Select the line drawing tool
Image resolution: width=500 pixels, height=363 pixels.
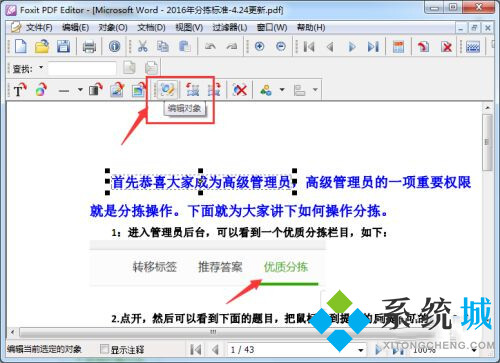click(x=64, y=90)
